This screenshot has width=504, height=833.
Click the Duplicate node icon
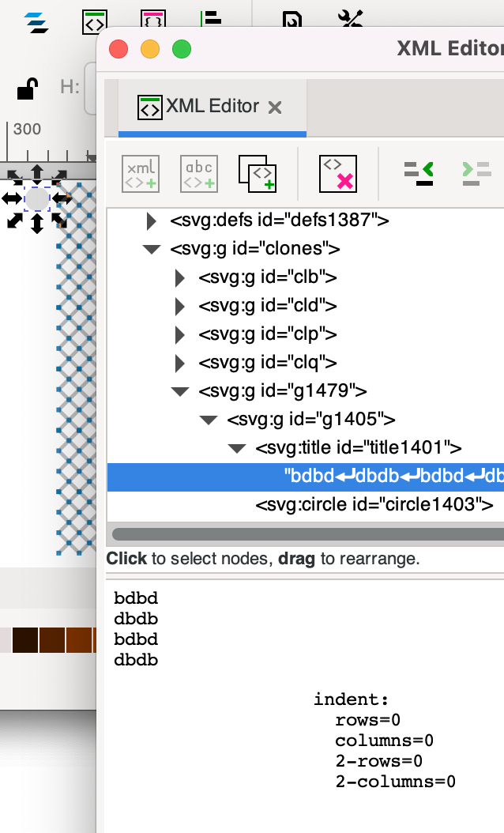(258, 173)
